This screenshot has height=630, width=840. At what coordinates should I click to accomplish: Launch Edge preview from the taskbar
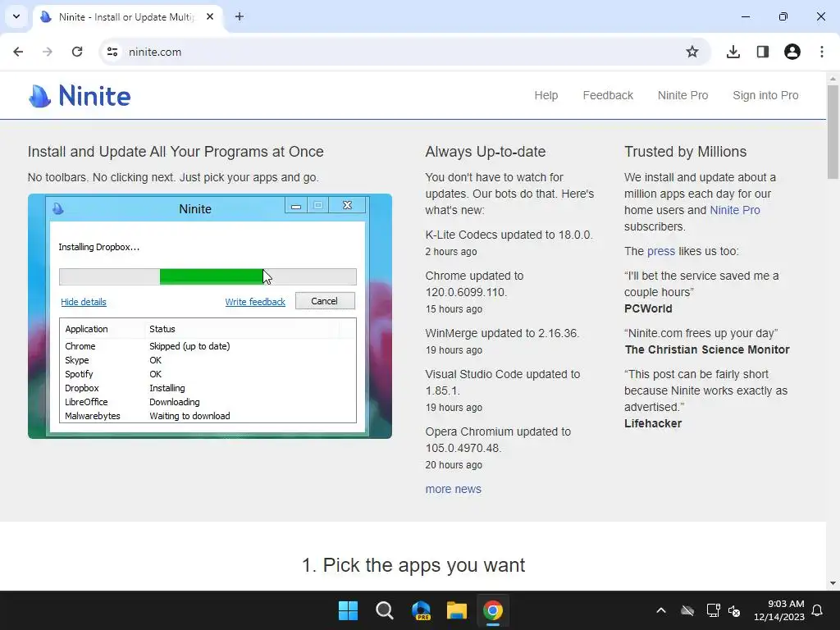(421, 610)
